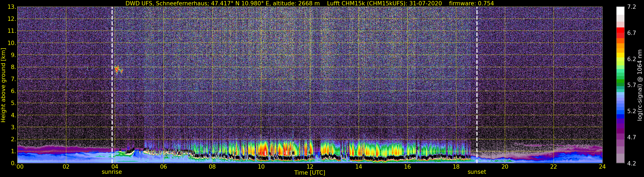Screen dimensions: 644x177
Task: Click the time tick label 20
Action: (x=505, y=167)
